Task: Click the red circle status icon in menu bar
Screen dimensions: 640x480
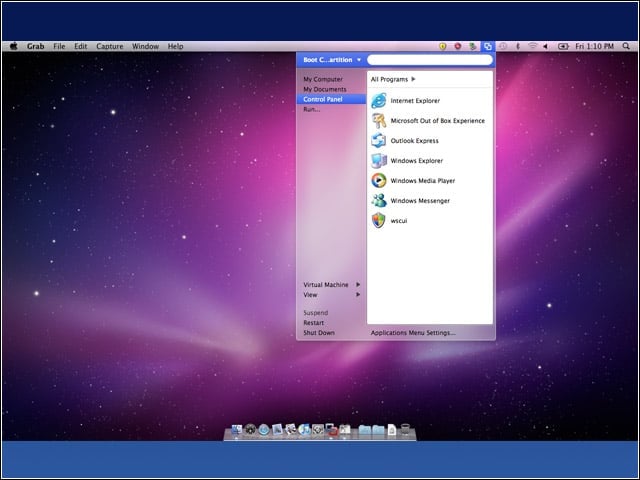Action: [458, 47]
